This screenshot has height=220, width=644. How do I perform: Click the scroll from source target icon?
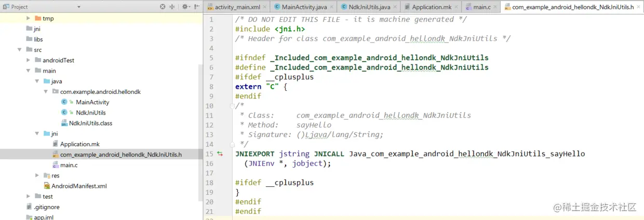coord(163,7)
